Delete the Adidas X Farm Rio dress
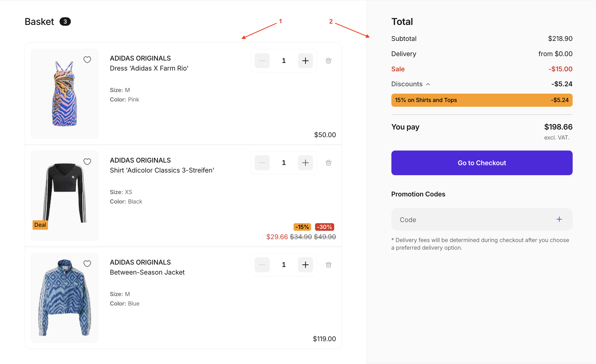The image size is (596, 364). pos(328,61)
